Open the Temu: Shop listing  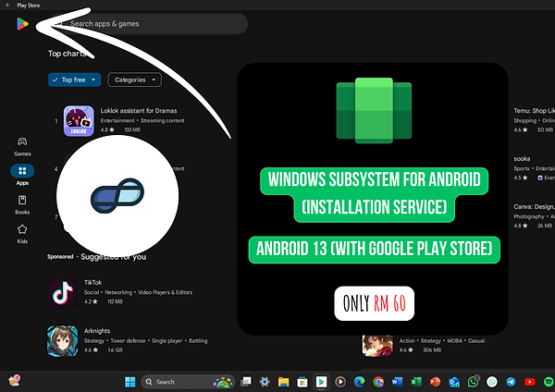pyautogui.click(x=534, y=111)
